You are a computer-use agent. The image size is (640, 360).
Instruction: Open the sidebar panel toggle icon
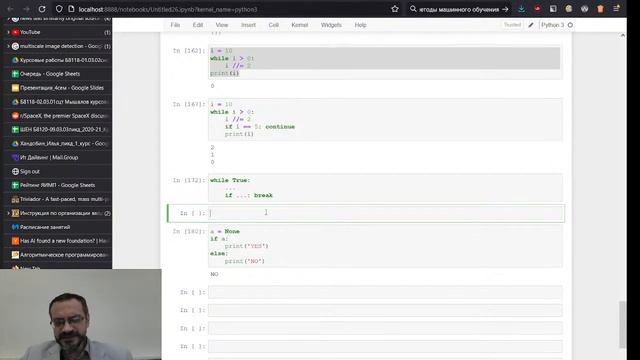point(553,9)
